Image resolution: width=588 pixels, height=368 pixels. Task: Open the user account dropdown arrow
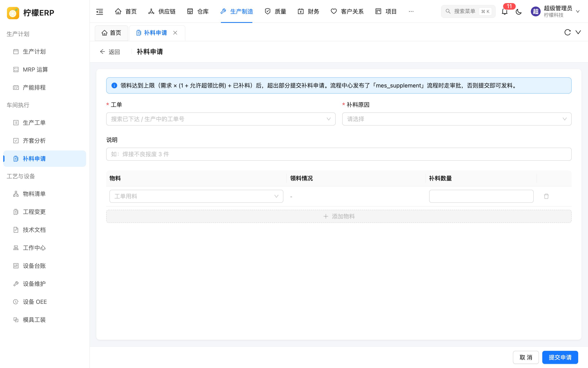pos(578,11)
